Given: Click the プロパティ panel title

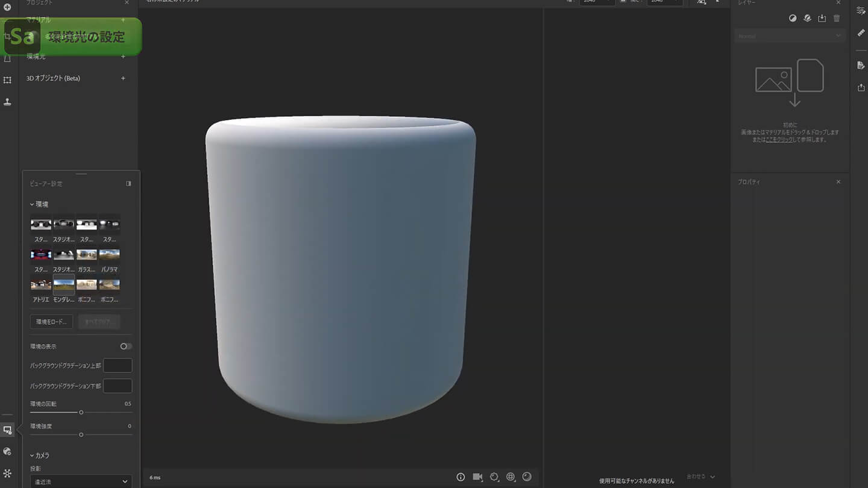Looking at the screenshot, I should 749,182.
